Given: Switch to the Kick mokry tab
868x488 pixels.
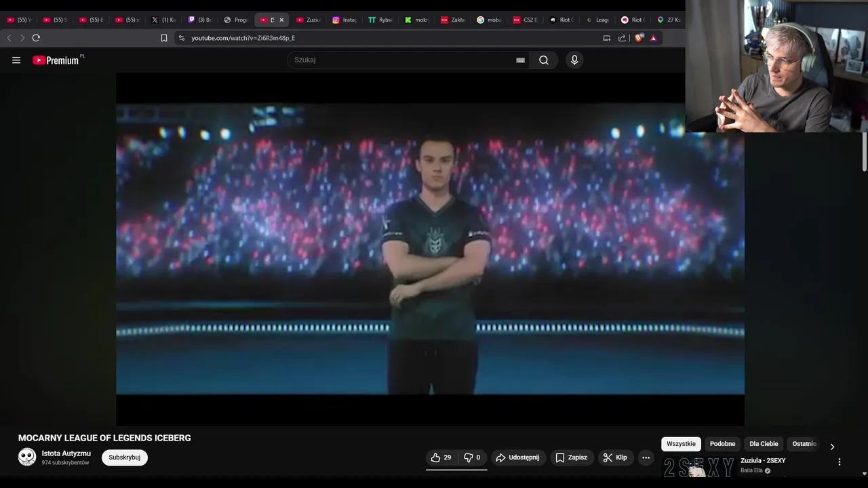Looking at the screenshot, I should pos(417,20).
